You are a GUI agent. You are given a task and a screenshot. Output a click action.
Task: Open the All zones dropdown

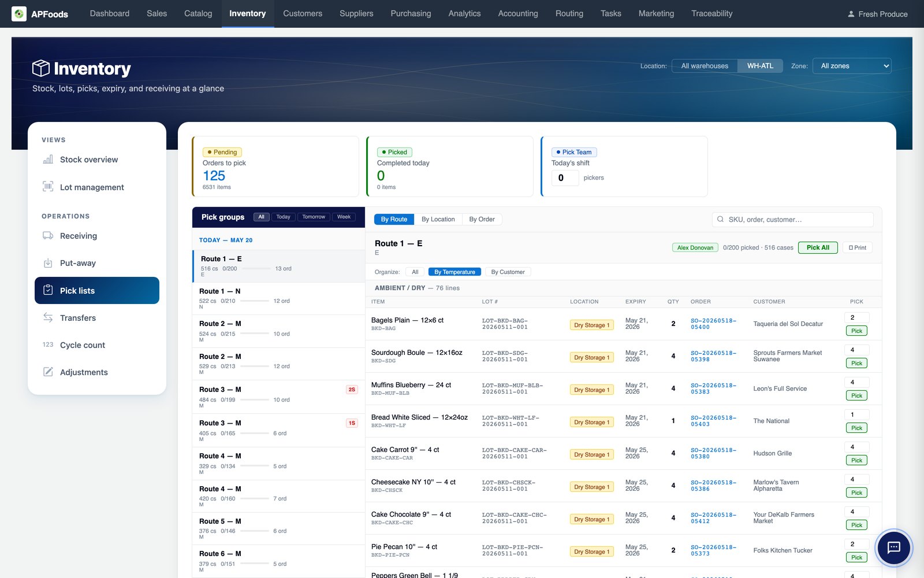[x=852, y=66]
